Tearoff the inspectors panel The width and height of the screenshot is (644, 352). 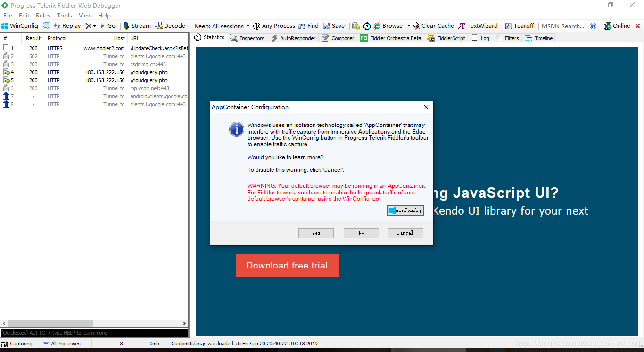tap(519, 26)
